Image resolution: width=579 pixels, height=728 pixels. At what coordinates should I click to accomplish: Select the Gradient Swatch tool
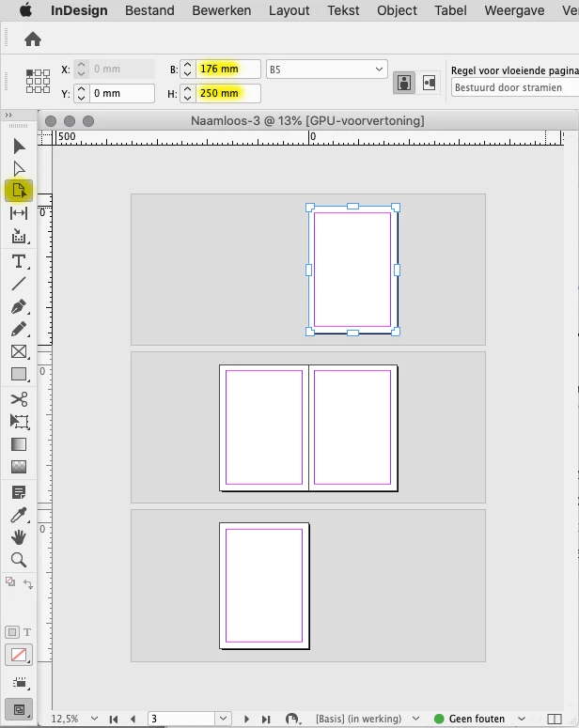(x=19, y=444)
